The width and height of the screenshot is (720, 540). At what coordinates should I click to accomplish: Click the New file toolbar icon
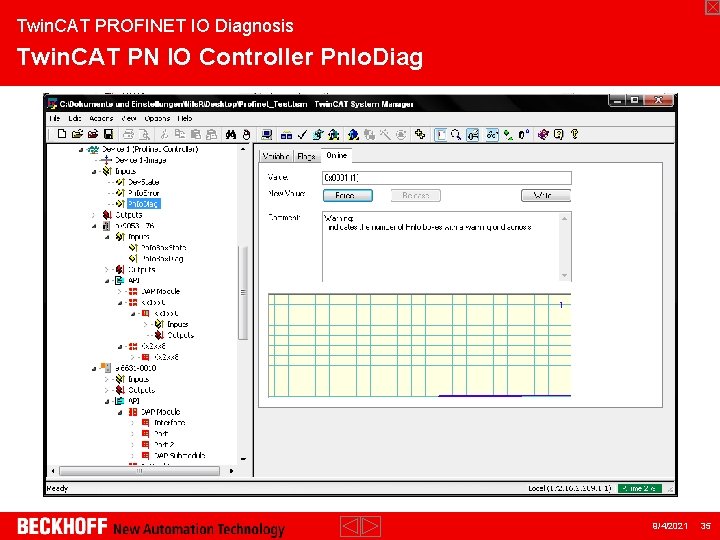pyautogui.click(x=62, y=135)
